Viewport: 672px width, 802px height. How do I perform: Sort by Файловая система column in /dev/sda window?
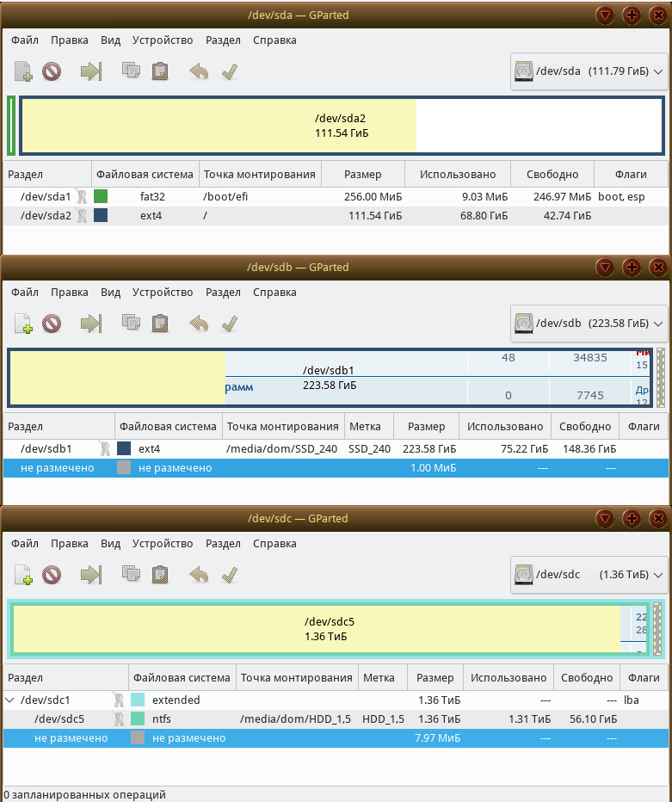coord(145,175)
